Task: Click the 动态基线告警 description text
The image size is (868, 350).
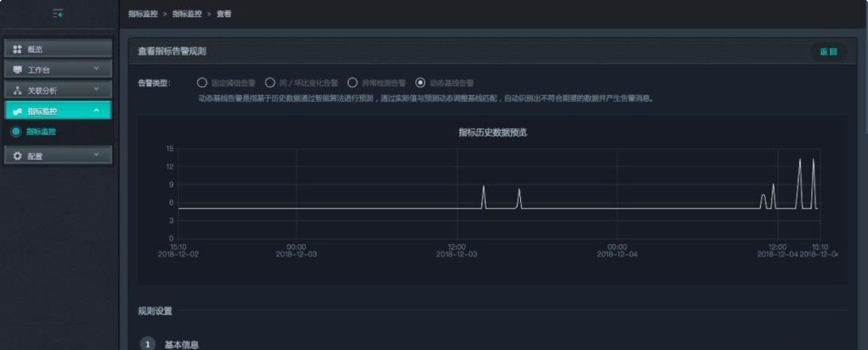Action: point(426,99)
